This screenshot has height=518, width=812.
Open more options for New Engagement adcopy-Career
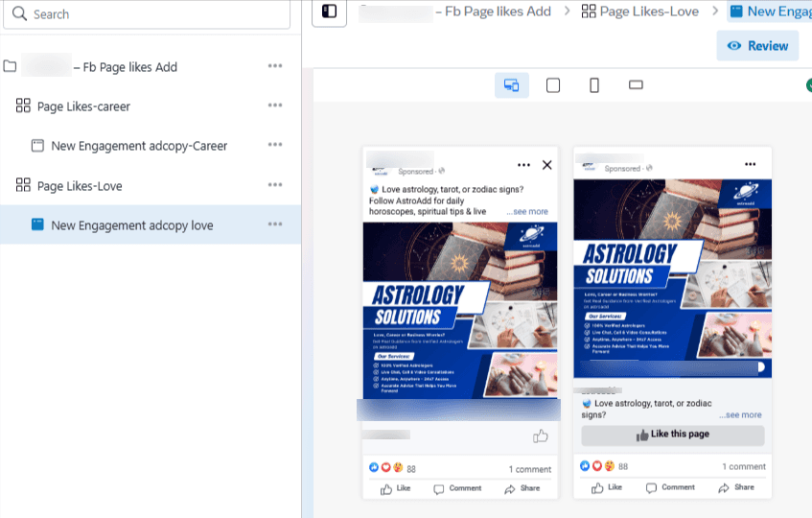coord(275,145)
